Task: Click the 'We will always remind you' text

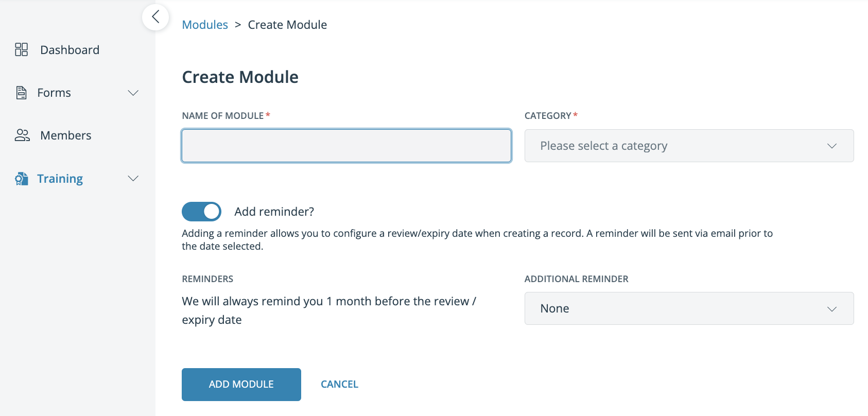Action: click(329, 310)
